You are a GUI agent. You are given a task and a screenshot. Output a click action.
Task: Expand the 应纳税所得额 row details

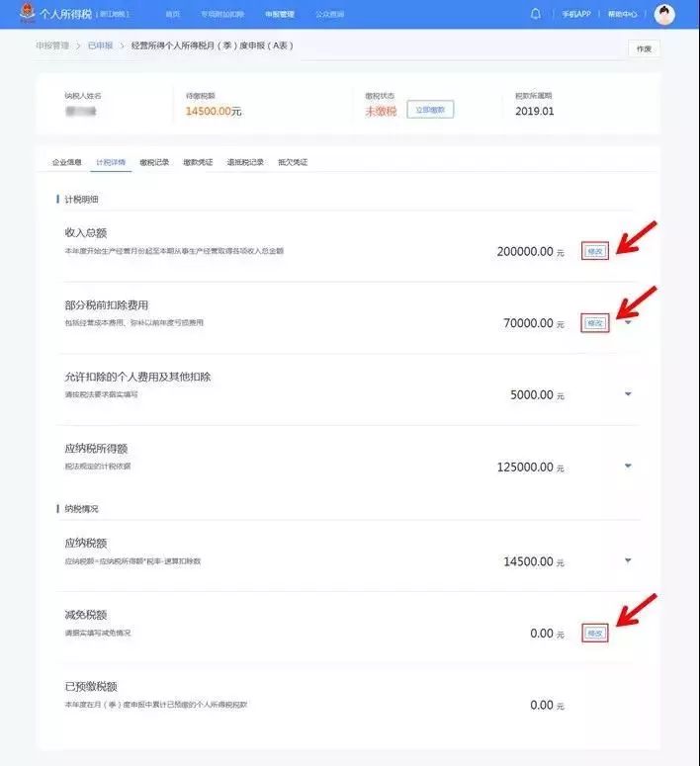click(628, 466)
